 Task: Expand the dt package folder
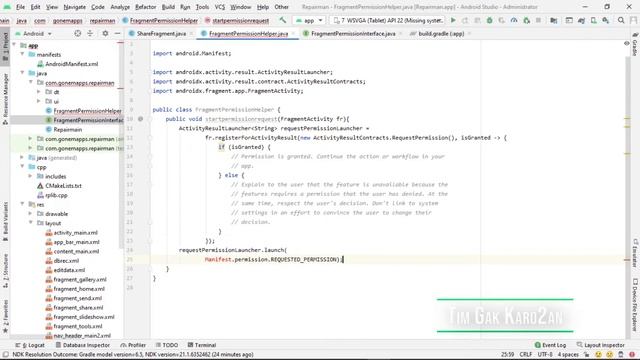tap(39, 92)
